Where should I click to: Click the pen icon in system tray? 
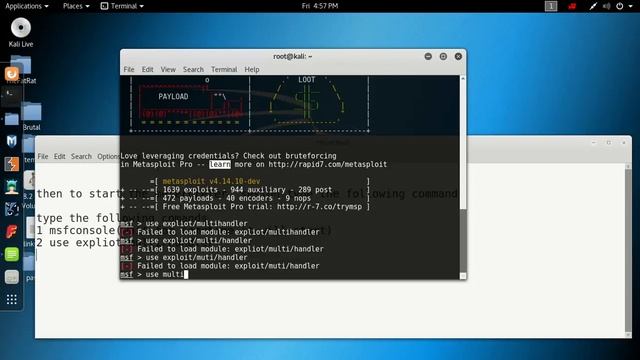[x=593, y=6]
